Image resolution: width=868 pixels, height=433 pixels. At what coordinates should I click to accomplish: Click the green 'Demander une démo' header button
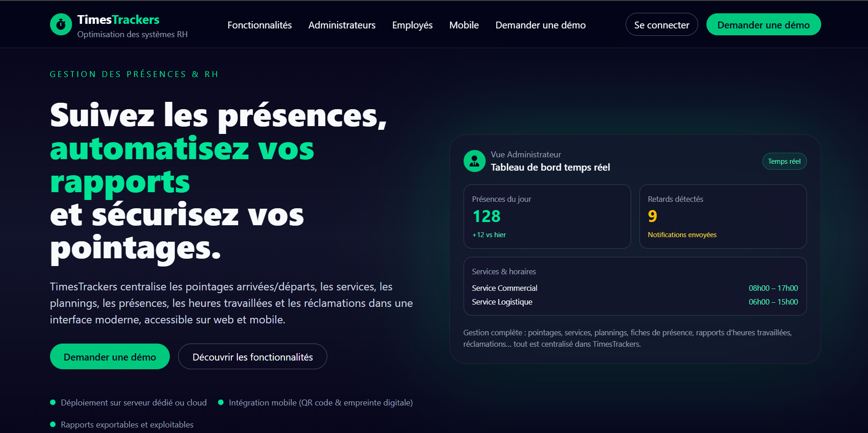tap(763, 24)
